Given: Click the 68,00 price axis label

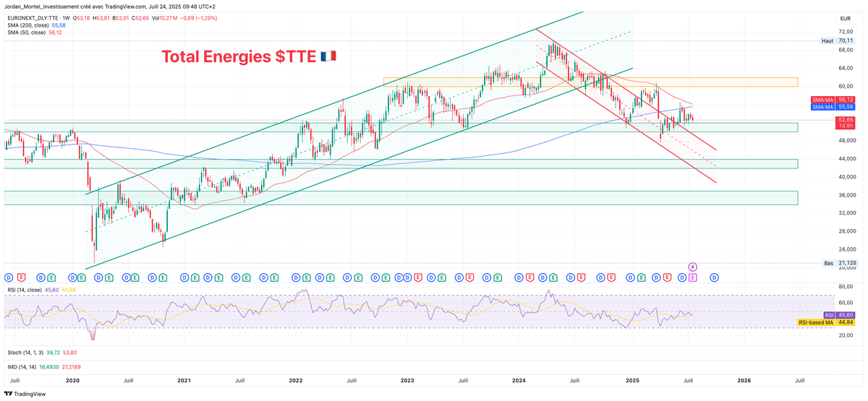Looking at the screenshot, I should pyautogui.click(x=846, y=51).
